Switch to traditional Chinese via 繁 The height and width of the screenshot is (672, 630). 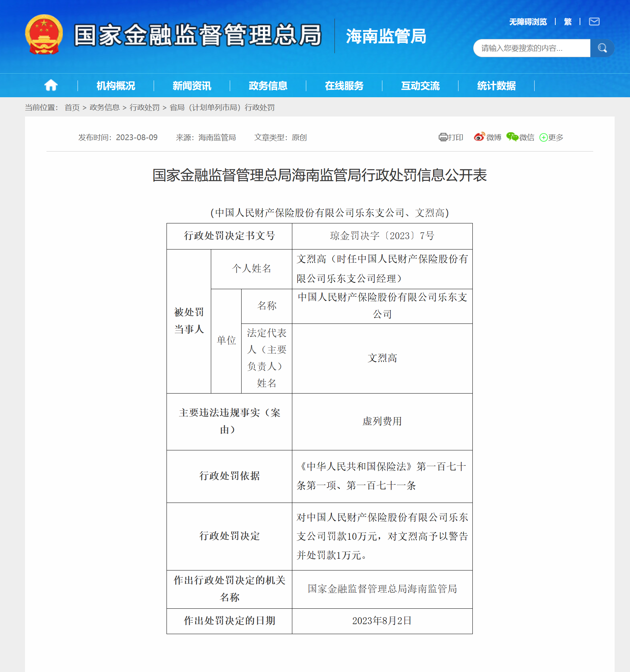pyautogui.click(x=567, y=22)
